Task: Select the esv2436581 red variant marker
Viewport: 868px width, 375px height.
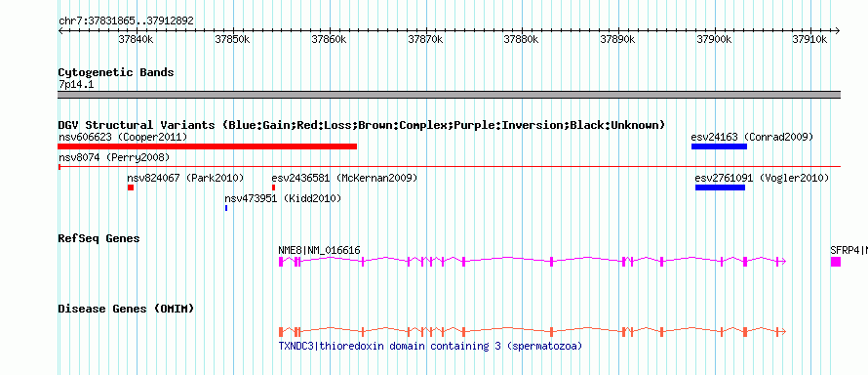Action: [x=273, y=187]
